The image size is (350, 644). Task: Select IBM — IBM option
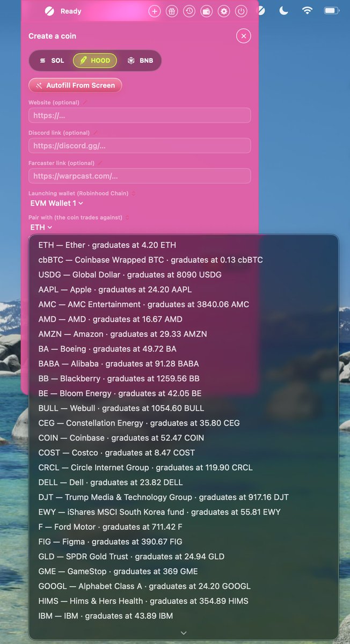(x=184, y=616)
